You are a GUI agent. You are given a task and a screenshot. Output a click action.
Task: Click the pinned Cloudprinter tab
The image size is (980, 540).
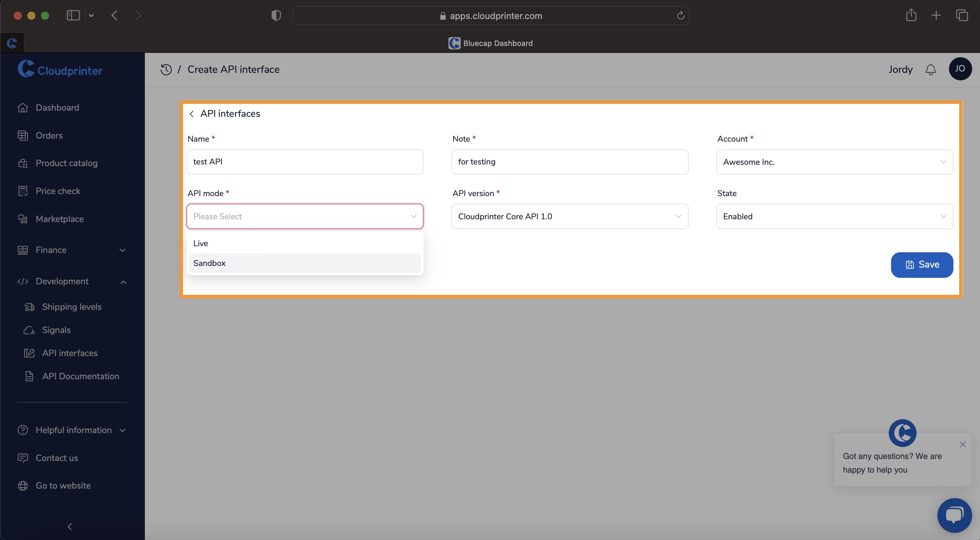coord(12,43)
